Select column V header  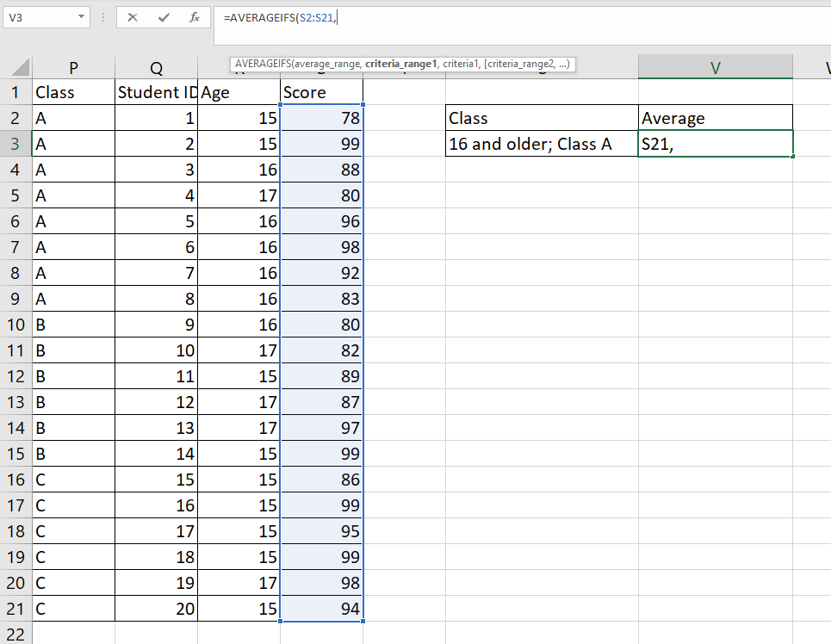[715, 66]
